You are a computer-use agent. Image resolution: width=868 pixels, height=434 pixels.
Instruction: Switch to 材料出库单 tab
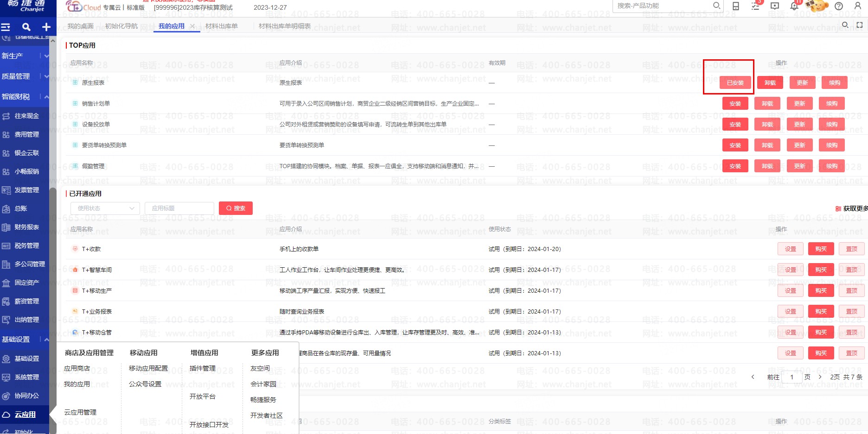click(222, 26)
